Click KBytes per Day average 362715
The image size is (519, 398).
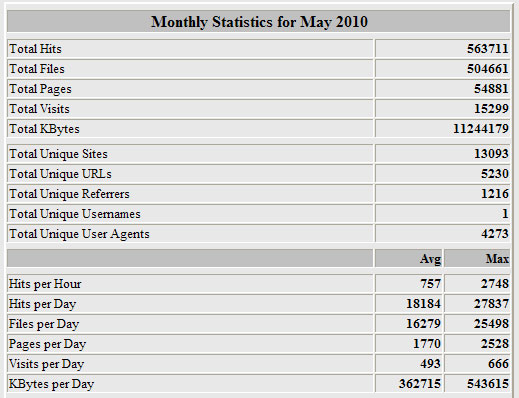420,384
